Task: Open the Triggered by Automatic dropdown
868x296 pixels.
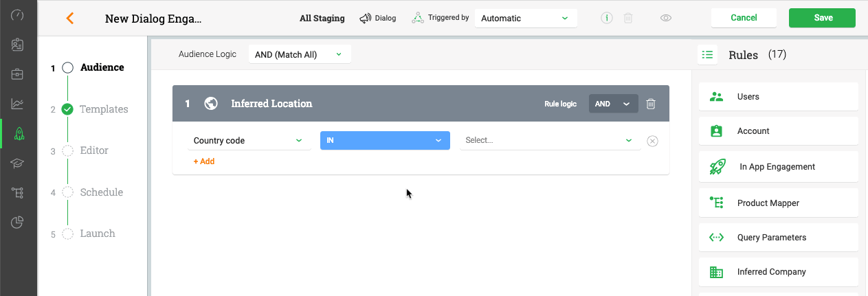Action: pos(526,19)
